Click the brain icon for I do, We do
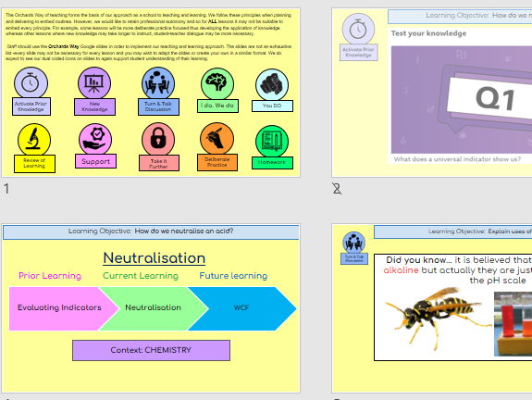 [217, 83]
